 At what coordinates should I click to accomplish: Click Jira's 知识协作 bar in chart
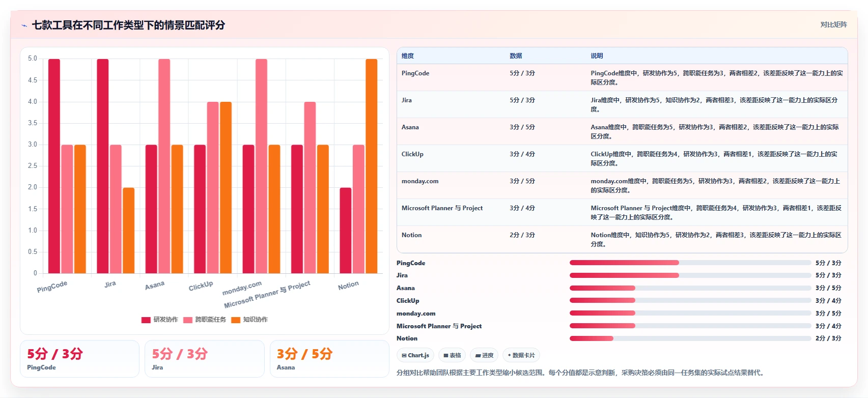[x=128, y=231]
